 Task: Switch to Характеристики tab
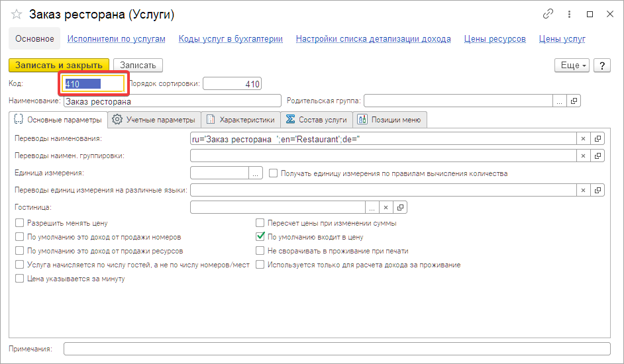pos(240,120)
